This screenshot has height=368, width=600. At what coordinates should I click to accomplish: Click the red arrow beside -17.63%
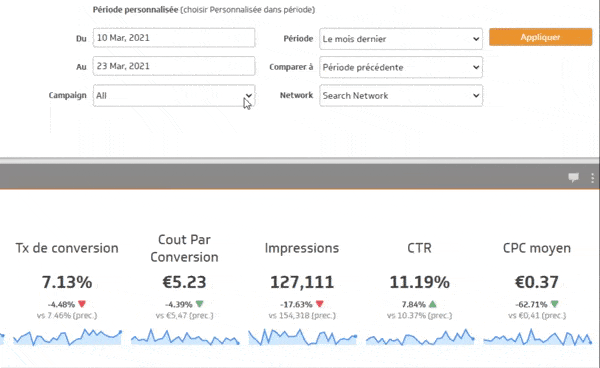pyautogui.click(x=320, y=304)
